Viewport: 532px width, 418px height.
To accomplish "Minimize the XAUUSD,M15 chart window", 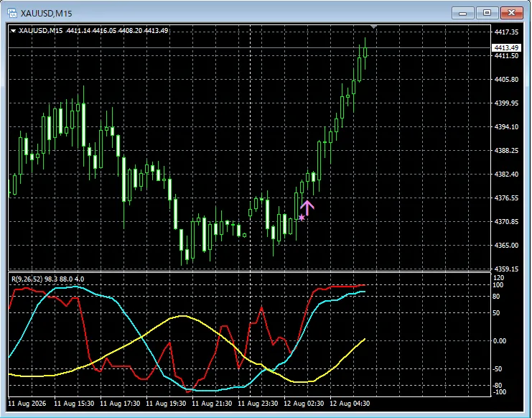I will tap(462, 13).
